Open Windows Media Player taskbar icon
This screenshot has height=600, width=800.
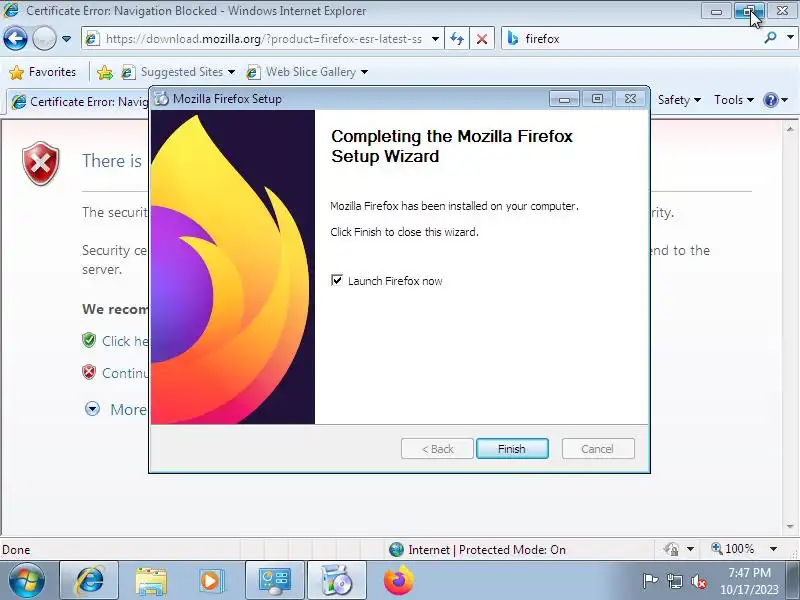click(x=211, y=581)
